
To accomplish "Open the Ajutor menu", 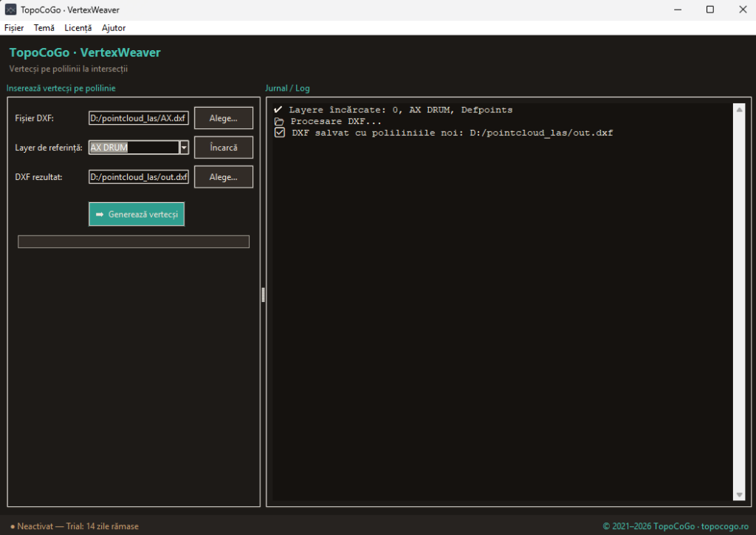I will tap(114, 28).
